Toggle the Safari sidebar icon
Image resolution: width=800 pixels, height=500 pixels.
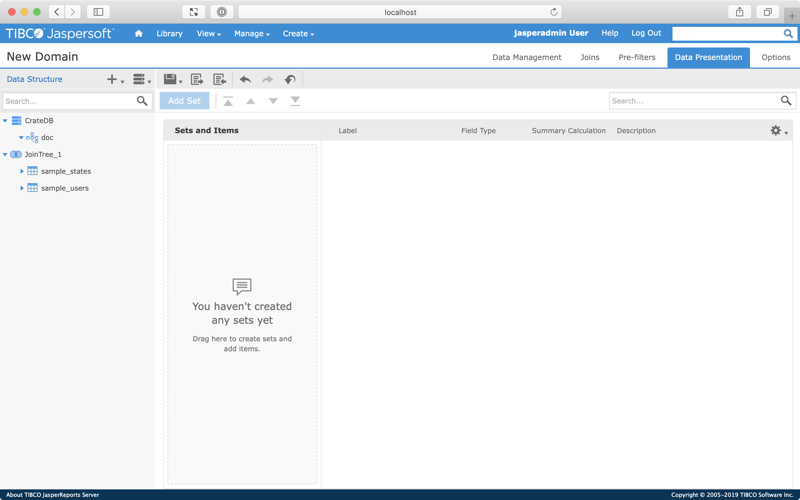click(x=98, y=12)
